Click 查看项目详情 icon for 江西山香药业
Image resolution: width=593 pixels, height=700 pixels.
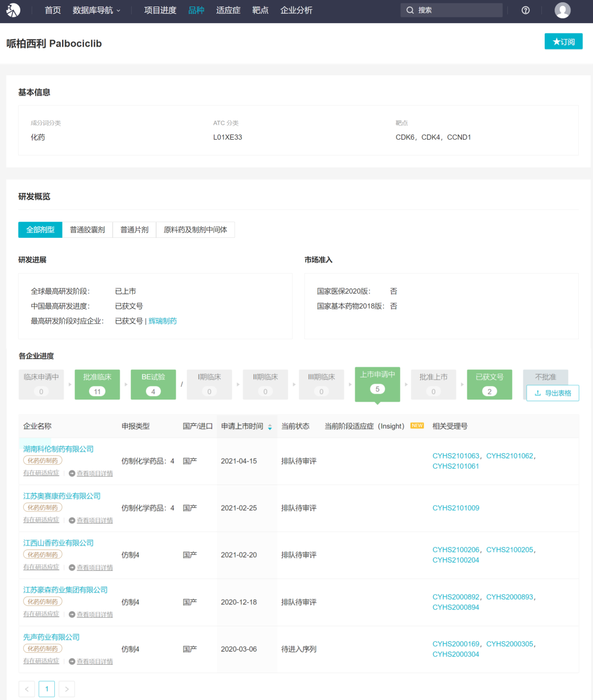(72, 568)
